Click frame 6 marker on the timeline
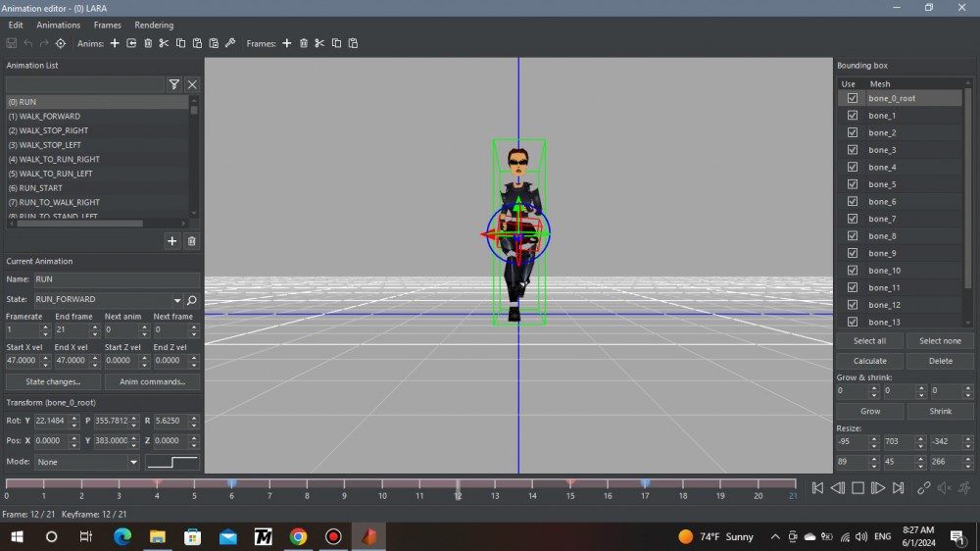This screenshot has height=551, width=980. (232, 483)
